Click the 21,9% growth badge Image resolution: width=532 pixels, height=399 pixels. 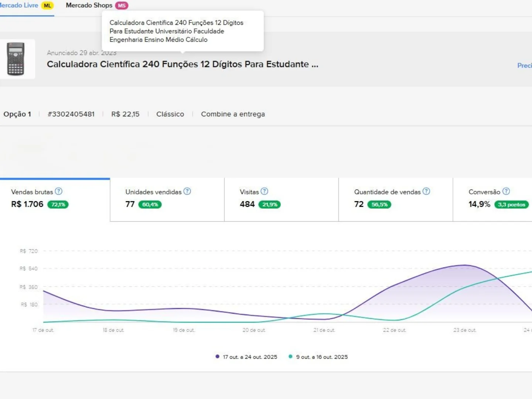click(x=270, y=205)
